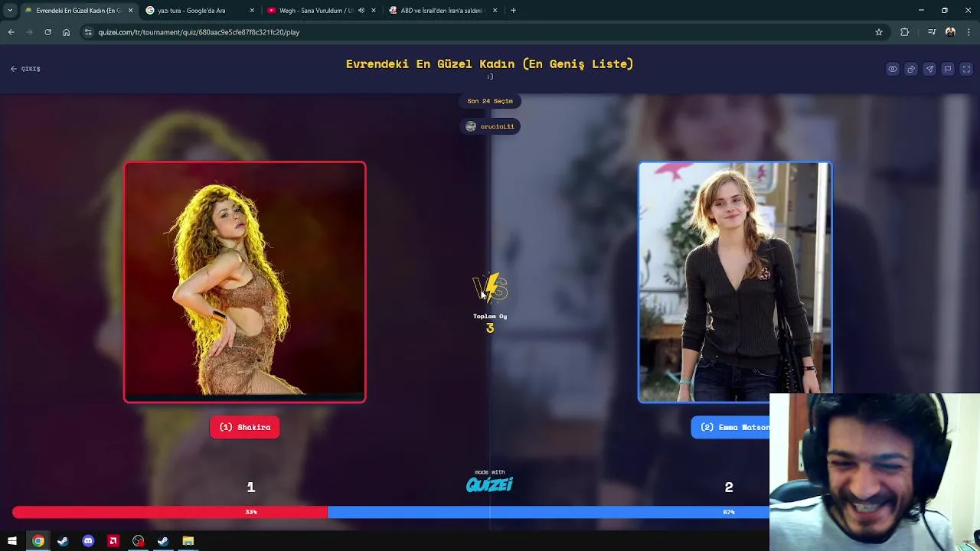
Task: Go back with the browser back arrow
Action: click(11, 32)
